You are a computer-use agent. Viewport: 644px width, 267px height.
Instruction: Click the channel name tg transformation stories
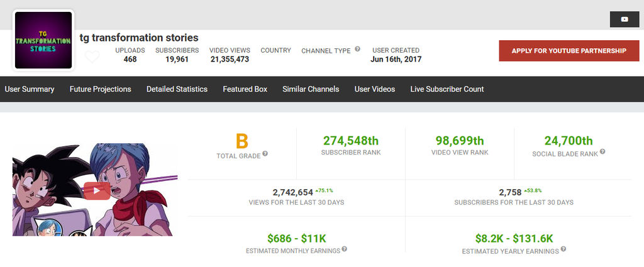(x=139, y=38)
